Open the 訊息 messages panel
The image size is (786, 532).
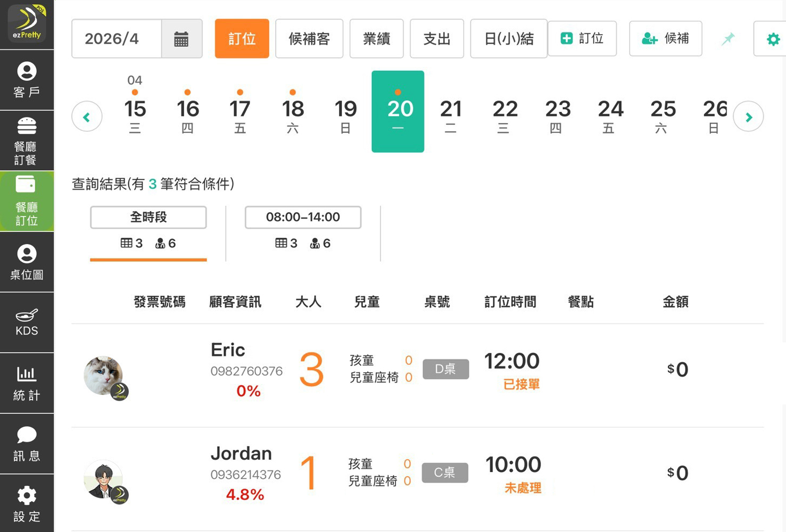click(x=27, y=443)
